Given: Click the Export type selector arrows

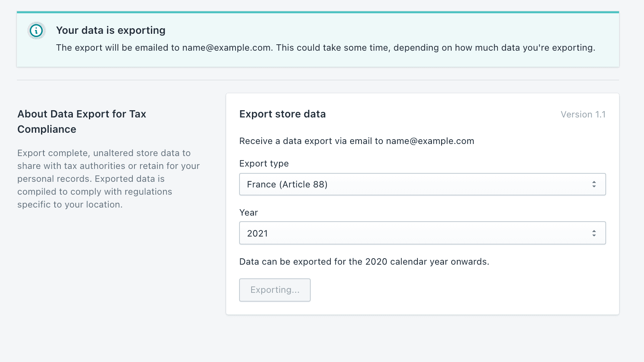Looking at the screenshot, I should 594,184.
